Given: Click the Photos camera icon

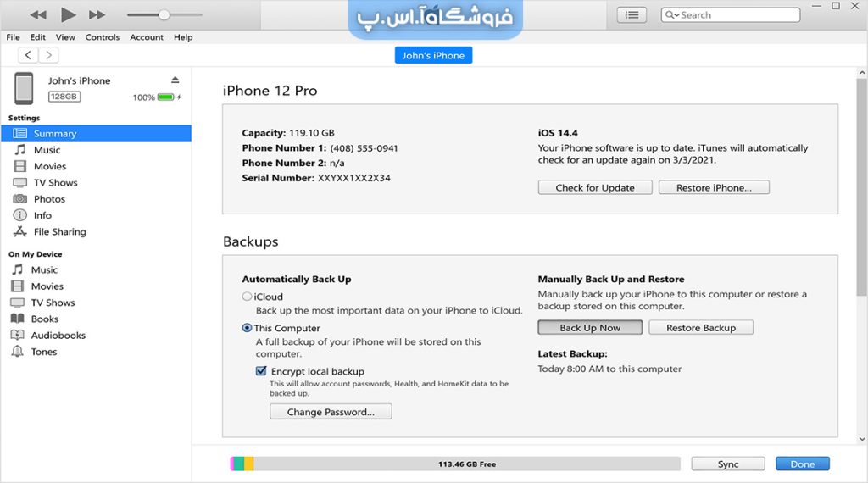Looking at the screenshot, I should point(20,198).
